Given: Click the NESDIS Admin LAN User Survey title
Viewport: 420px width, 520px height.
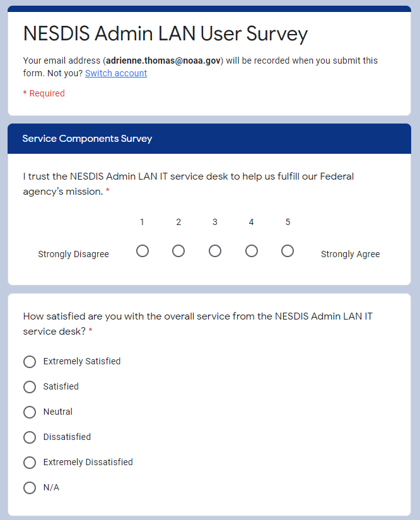Looking at the screenshot, I should point(165,34).
